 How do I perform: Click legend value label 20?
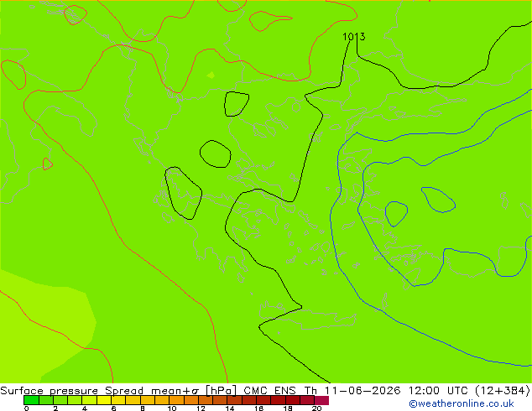pyautogui.click(x=316, y=408)
